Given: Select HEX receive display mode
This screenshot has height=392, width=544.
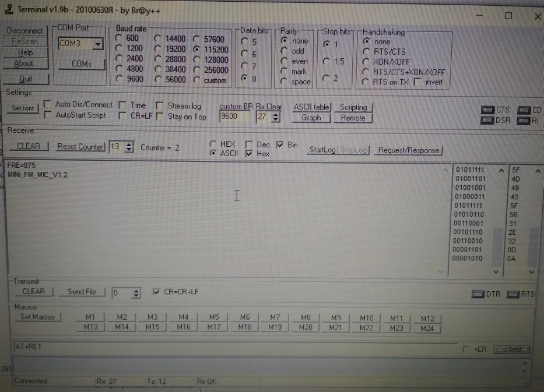Looking at the screenshot, I should [x=213, y=143].
